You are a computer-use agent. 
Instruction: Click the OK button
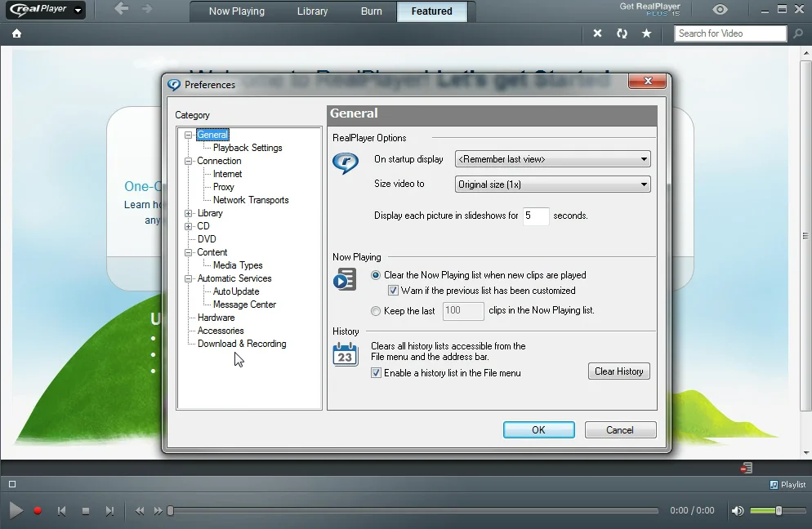538,429
